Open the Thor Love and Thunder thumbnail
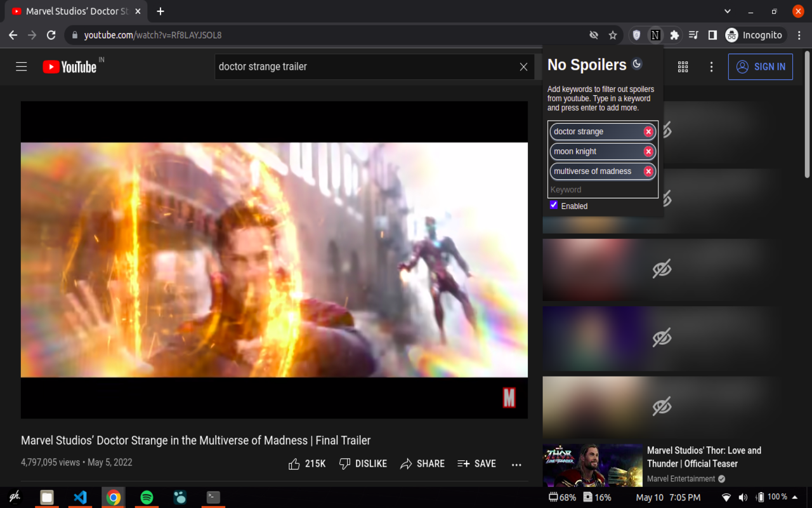Image resolution: width=812 pixels, height=508 pixels. (593, 464)
